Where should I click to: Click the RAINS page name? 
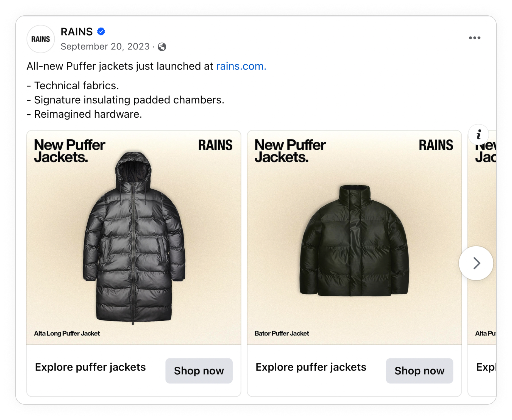(76, 32)
